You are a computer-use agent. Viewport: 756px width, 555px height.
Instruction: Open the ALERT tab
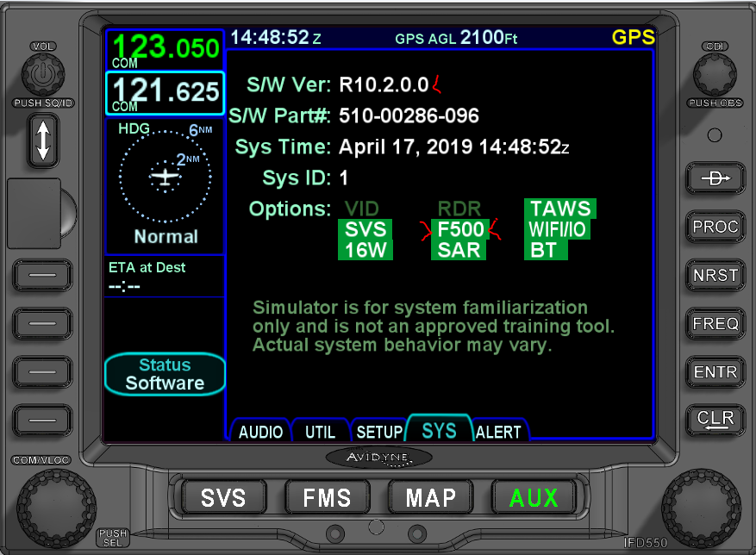(498, 430)
